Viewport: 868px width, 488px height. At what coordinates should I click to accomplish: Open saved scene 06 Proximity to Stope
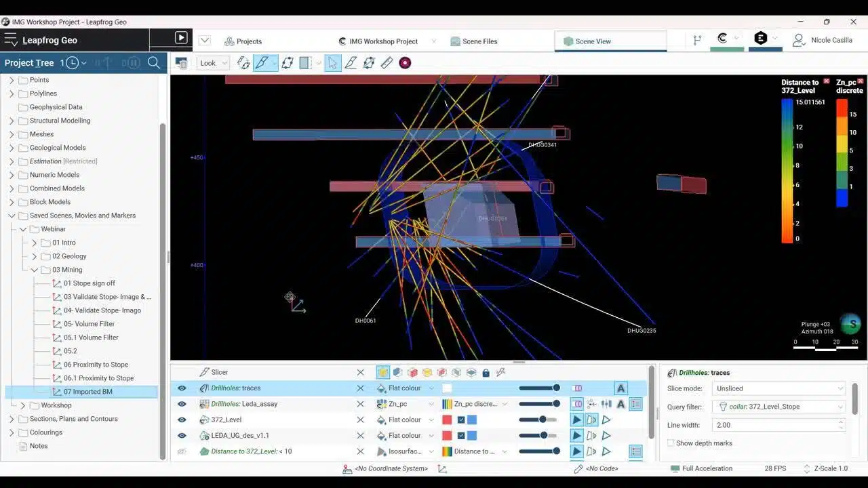click(96, 365)
